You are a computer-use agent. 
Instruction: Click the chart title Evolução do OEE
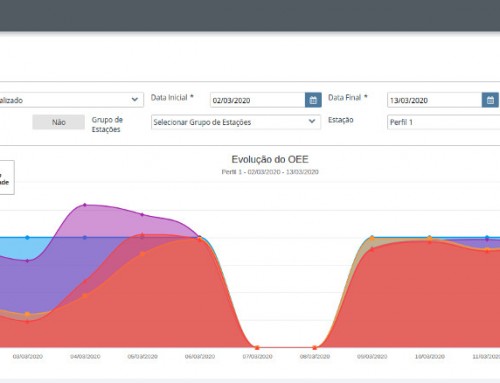pos(270,159)
